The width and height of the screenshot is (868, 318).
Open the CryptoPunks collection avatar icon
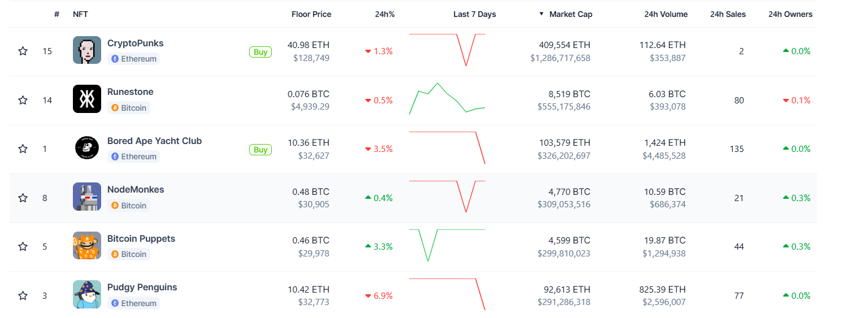click(87, 50)
